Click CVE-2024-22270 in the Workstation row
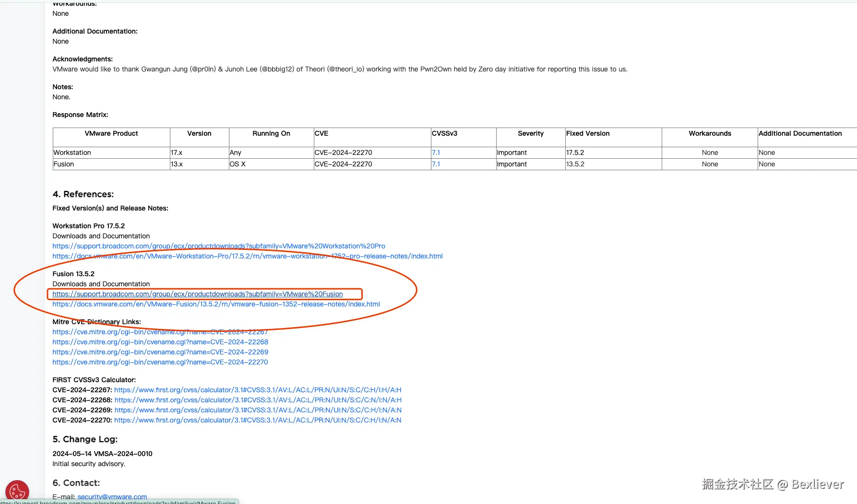This screenshot has width=857, height=504. point(343,152)
